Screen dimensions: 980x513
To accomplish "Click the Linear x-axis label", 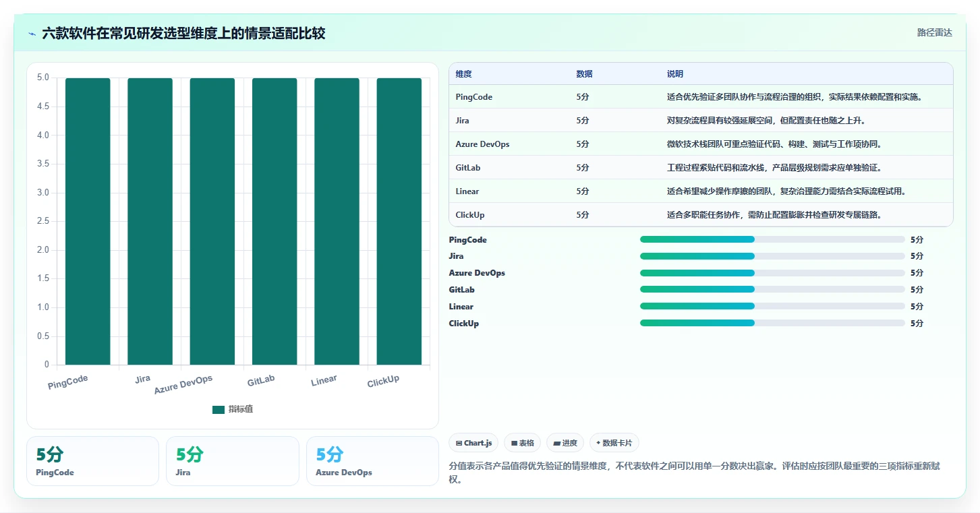I will (x=324, y=381).
